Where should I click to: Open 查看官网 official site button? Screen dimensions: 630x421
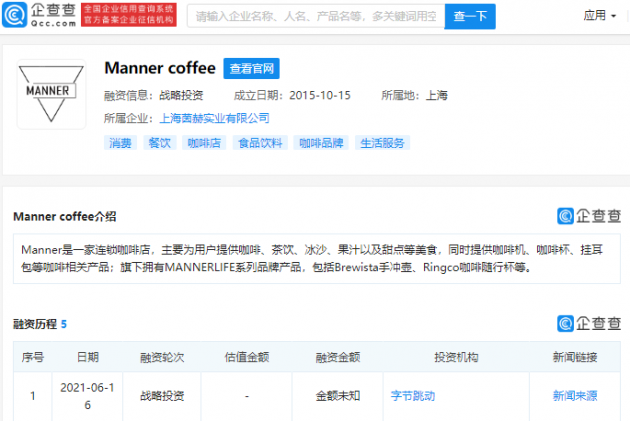[252, 69]
